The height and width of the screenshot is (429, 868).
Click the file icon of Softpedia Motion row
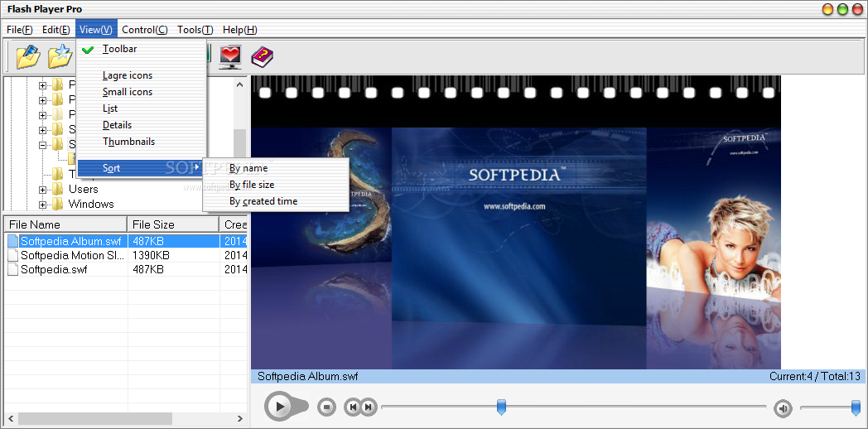(12, 256)
